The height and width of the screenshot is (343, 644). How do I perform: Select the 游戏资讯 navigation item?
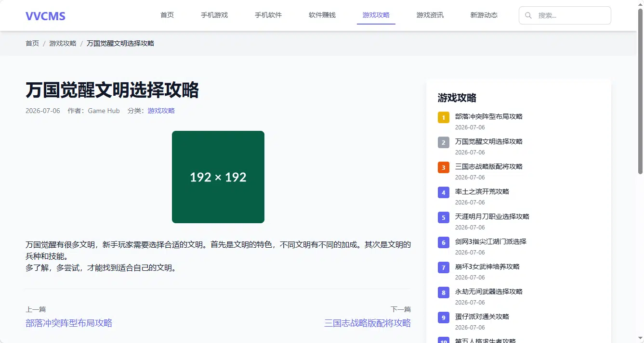(430, 15)
